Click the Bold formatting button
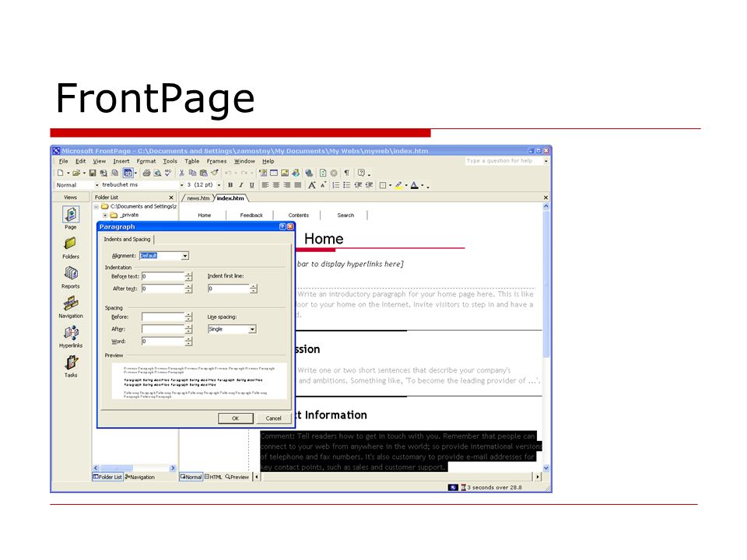The image size is (747, 560). pyautogui.click(x=230, y=185)
